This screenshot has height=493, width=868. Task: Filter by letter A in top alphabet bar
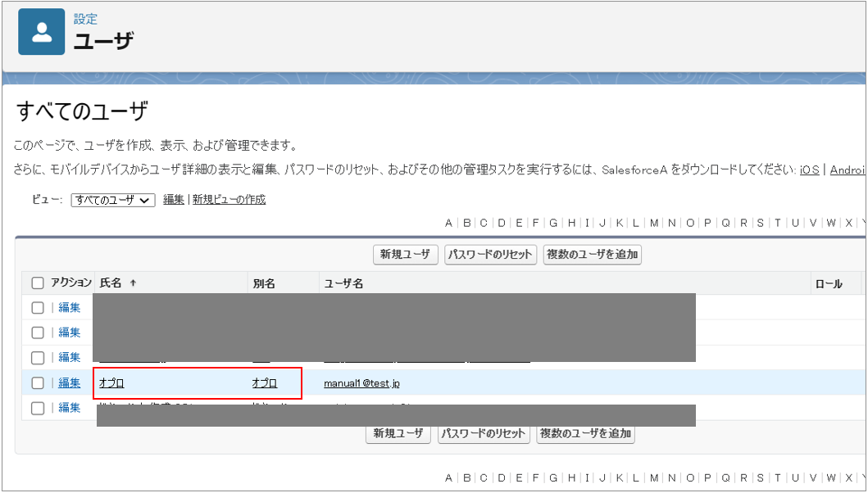pyautogui.click(x=448, y=223)
